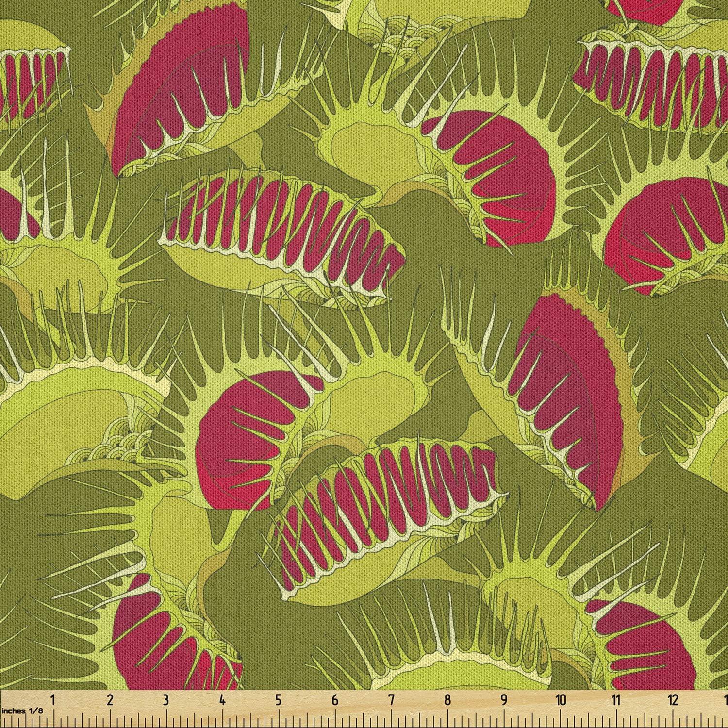The width and height of the screenshot is (728, 728).
Task: Select the 5 inch ruler mark
Action: tap(279, 700)
